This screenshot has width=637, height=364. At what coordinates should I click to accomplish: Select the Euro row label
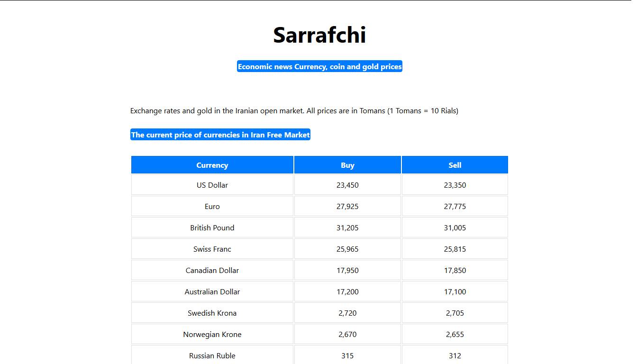[x=212, y=206]
